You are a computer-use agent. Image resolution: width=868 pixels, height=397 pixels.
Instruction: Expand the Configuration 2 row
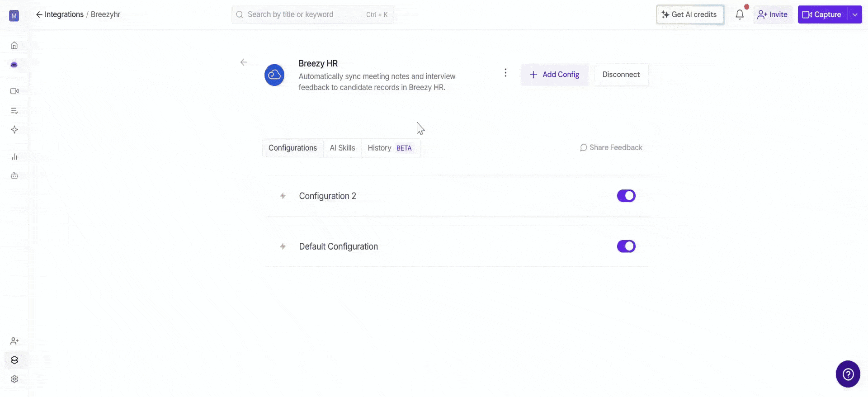click(x=458, y=196)
